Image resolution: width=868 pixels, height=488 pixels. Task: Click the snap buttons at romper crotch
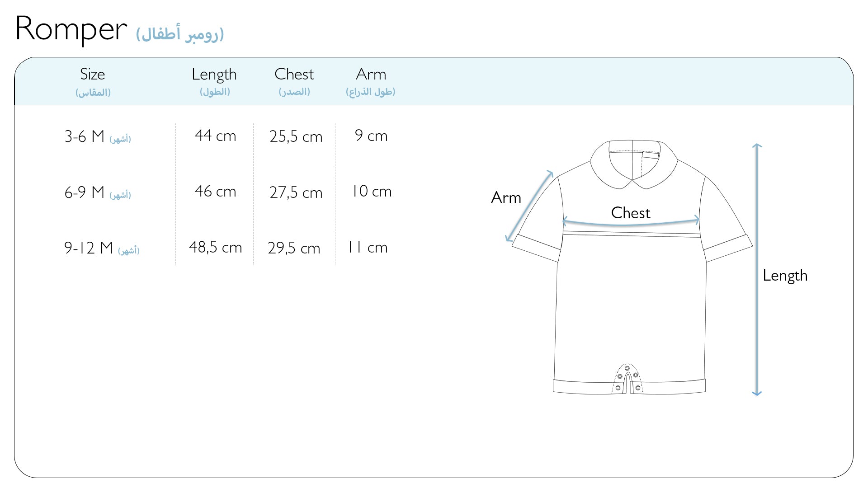point(627,379)
